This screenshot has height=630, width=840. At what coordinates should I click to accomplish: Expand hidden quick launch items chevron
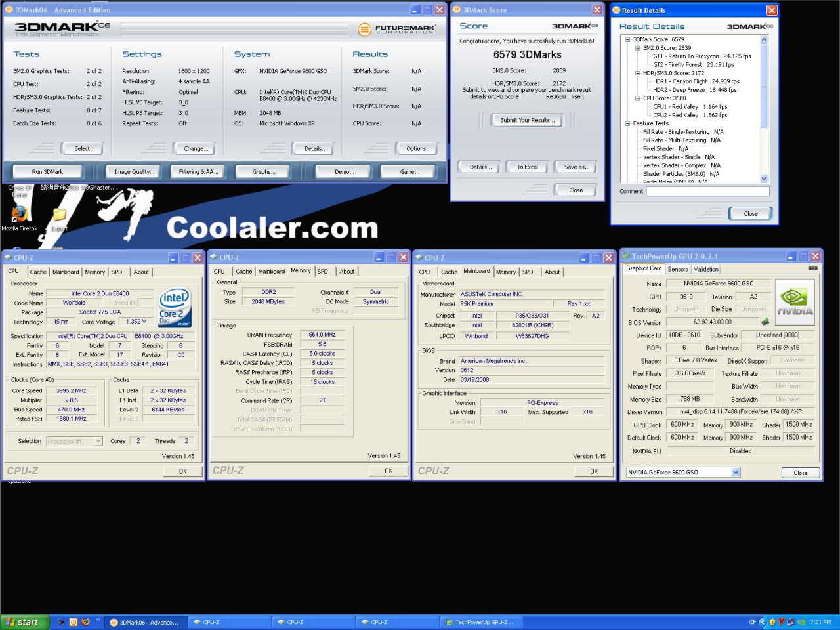coord(98,619)
